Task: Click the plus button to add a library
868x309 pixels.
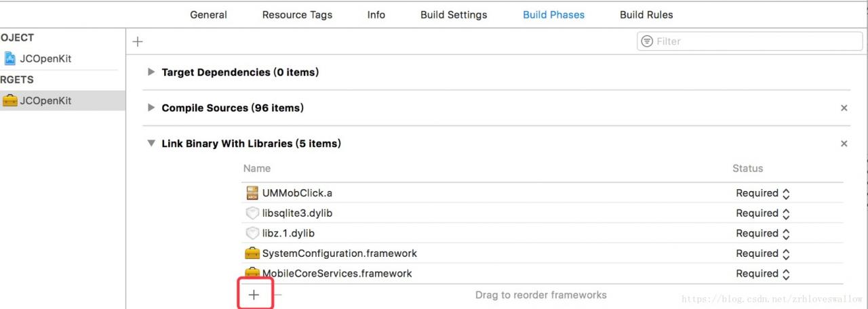Action: click(254, 295)
